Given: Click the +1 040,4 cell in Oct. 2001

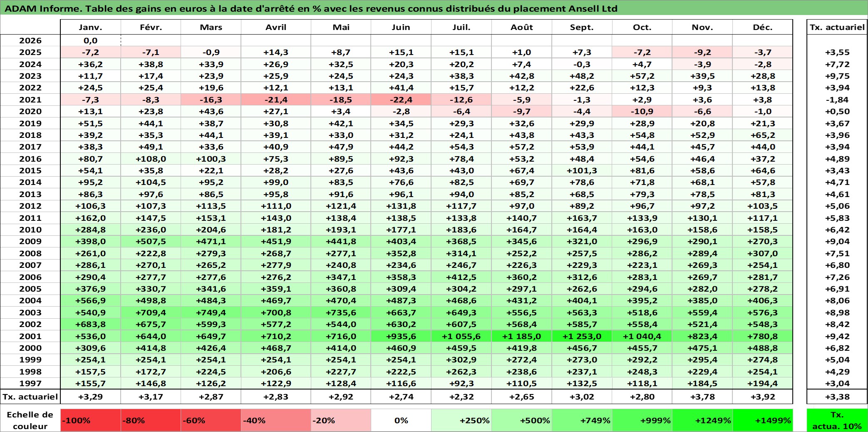Looking at the screenshot, I should coord(642,336).
